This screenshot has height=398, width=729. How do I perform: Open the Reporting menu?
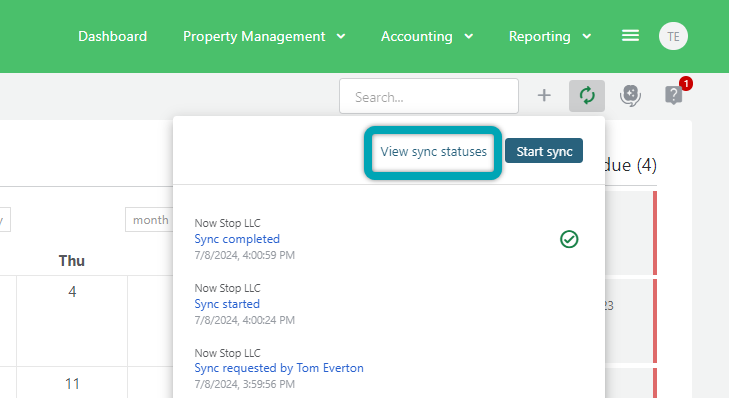539,36
